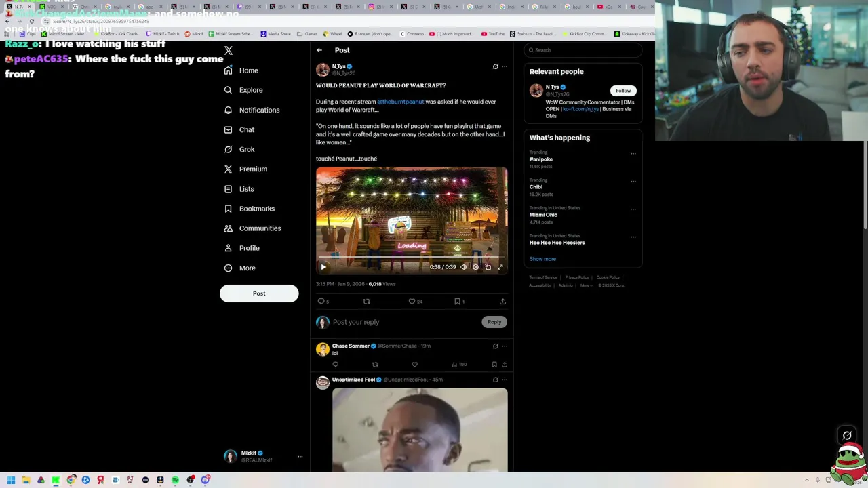Click the Post your reply field
The image size is (868, 488).
404,322
